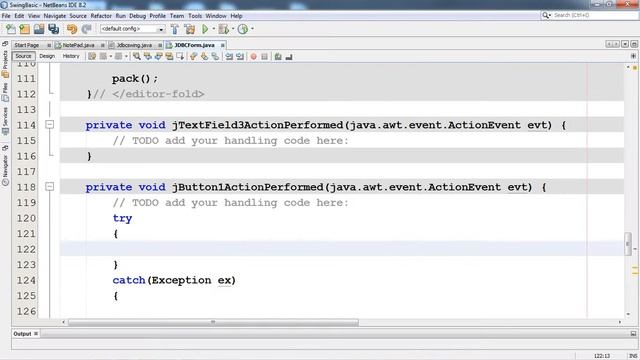
Task: Close the Output panel tab
Action: (36, 333)
